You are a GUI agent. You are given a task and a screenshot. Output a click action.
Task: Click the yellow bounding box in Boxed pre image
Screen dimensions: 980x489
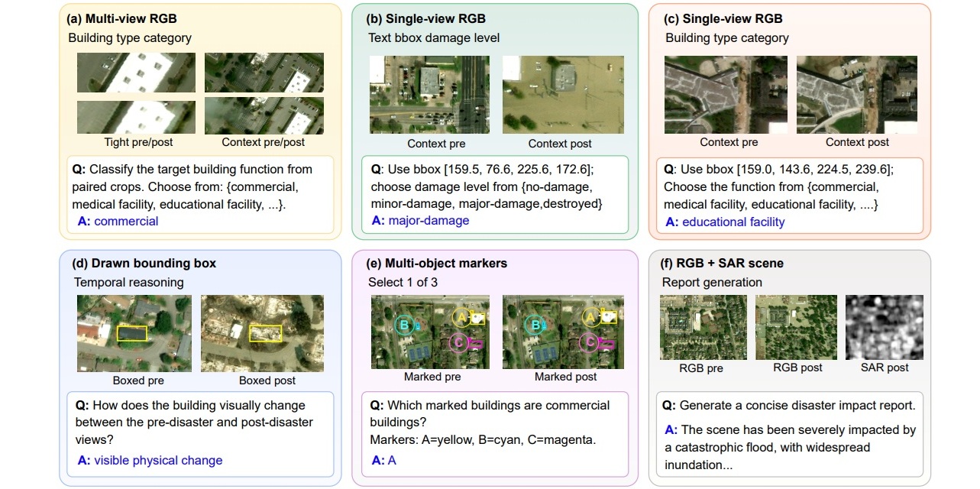[131, 334]
